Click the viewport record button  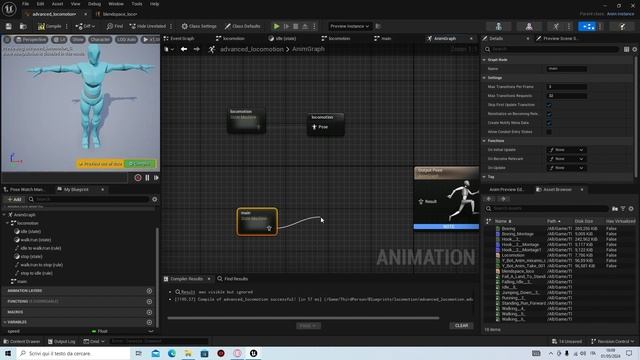coord(138,178)
